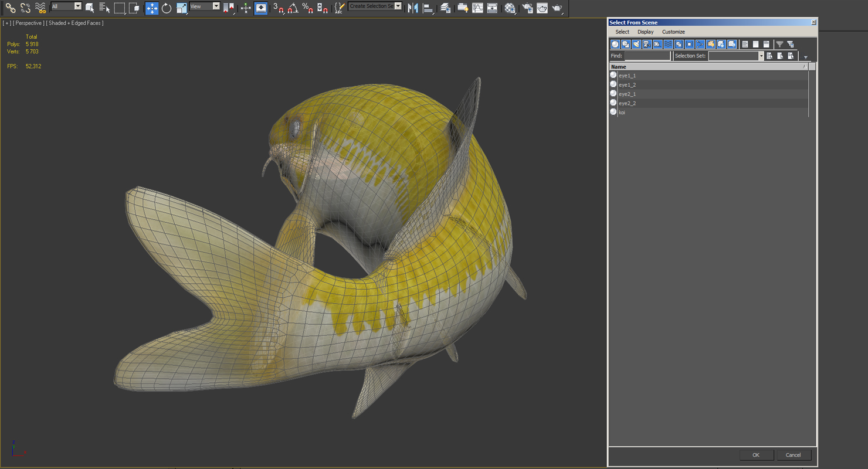Toggle Display XRefs filter in Select From Scene

pyautogui.click(x=689, y=44)
